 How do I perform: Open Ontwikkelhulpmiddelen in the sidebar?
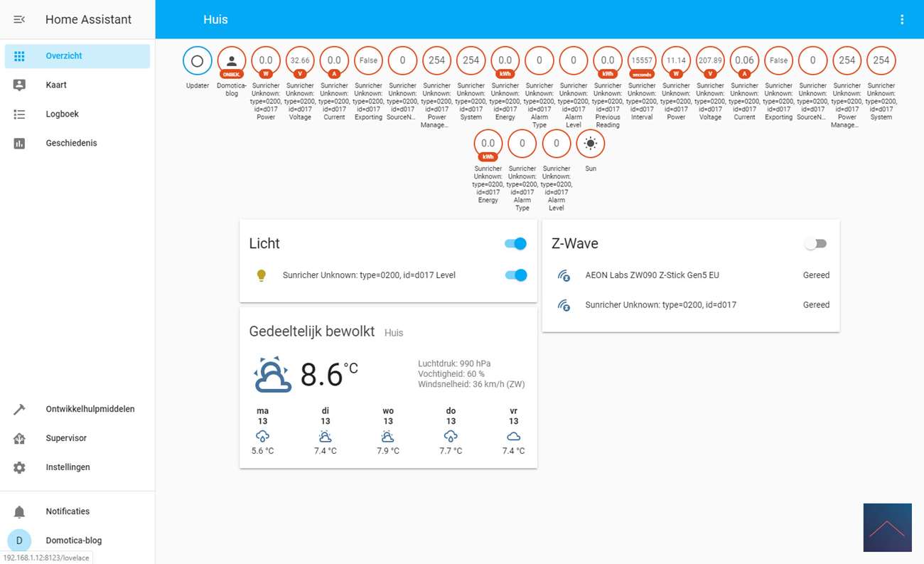coord(90,409)
